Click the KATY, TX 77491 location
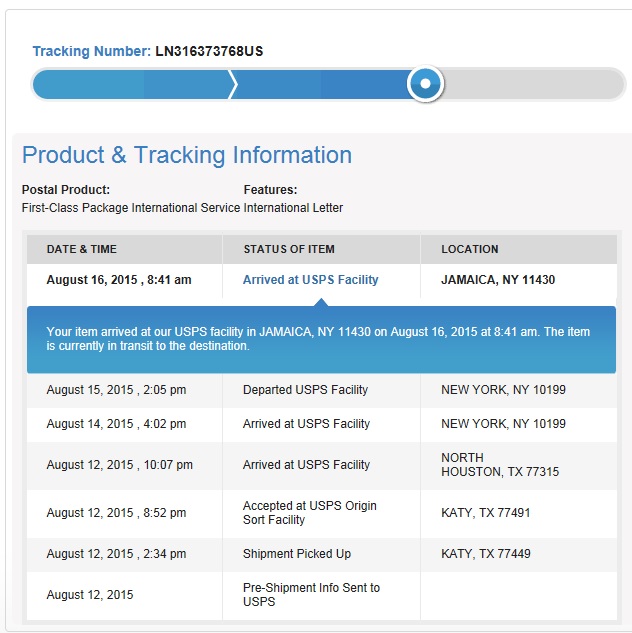Screen dimensions: 632x633 [x=486, y=513]
